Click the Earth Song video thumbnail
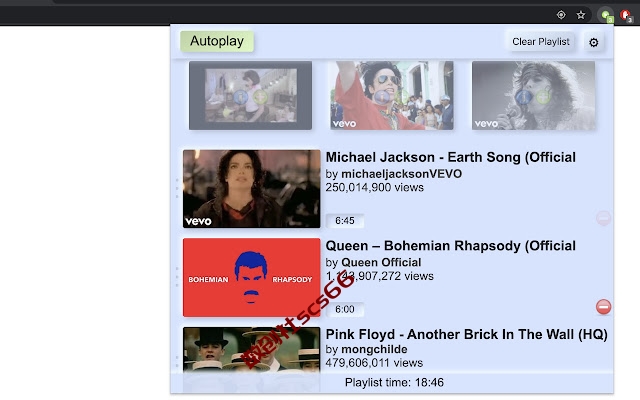This screenshot has height=400, width=640. pos(251,189)
